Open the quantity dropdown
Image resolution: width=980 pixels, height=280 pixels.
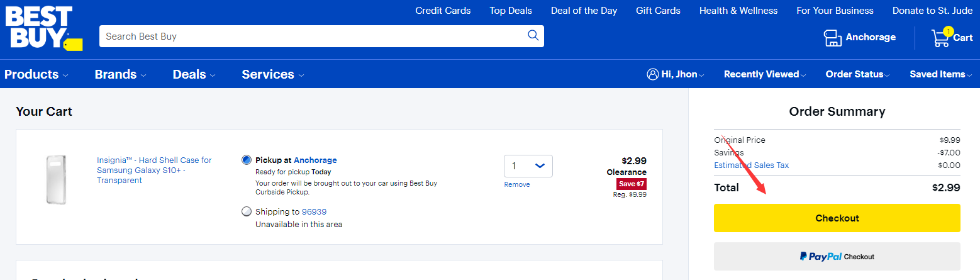coord(528,166)
